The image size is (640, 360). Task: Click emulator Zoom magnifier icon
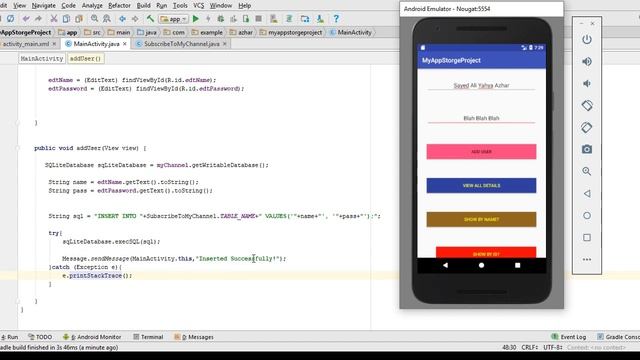pos(587,171)
